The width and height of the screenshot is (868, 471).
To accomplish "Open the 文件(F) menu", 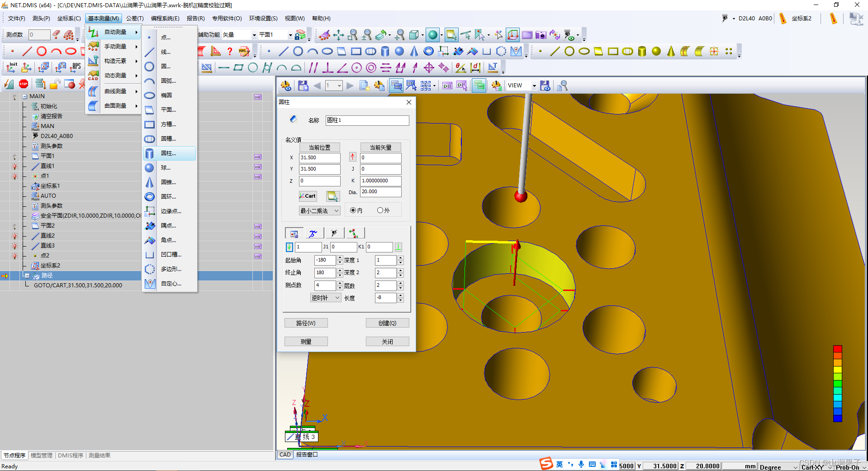I will point(17,19).
